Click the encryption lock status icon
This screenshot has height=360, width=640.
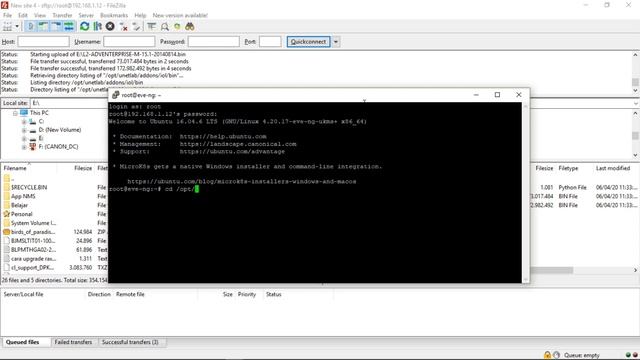(547, 355)
